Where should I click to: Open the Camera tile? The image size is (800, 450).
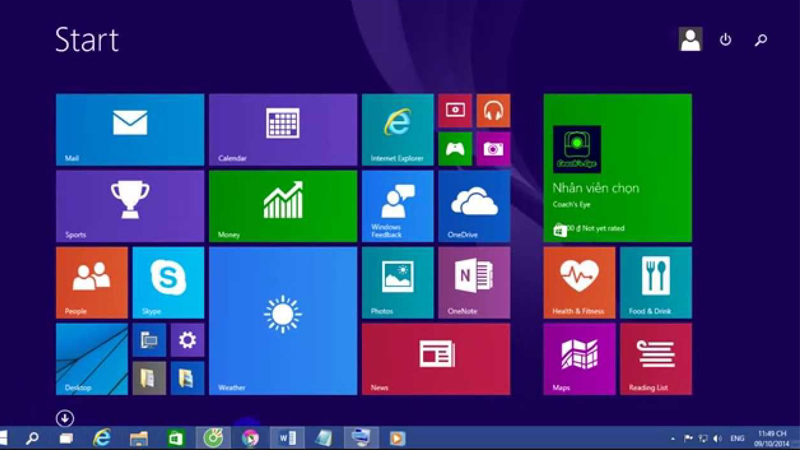click(x=493, y=149)
